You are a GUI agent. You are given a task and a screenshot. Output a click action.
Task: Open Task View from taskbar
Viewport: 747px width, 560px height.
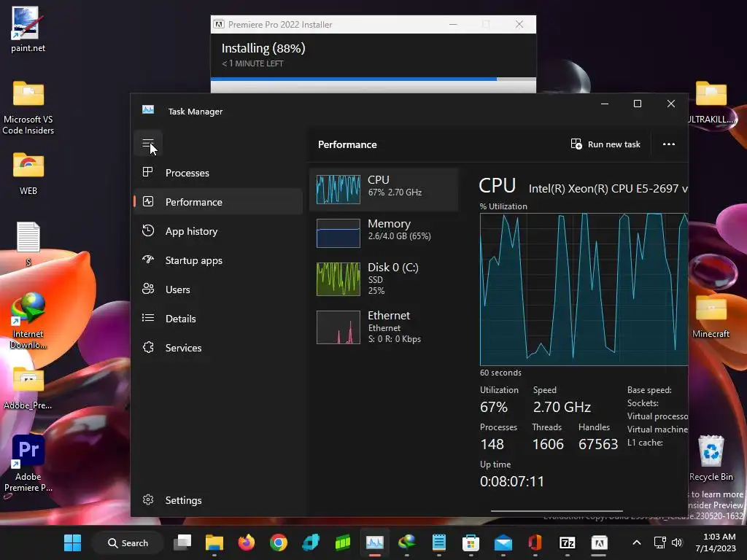(182, 542)
